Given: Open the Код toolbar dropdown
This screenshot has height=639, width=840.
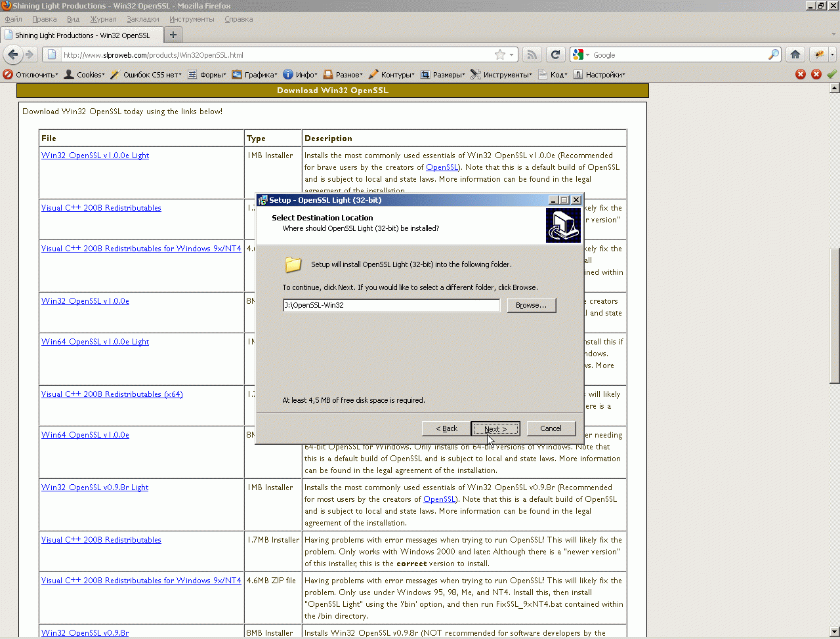Looking at the screenshot, I should (x=553, y=75).
